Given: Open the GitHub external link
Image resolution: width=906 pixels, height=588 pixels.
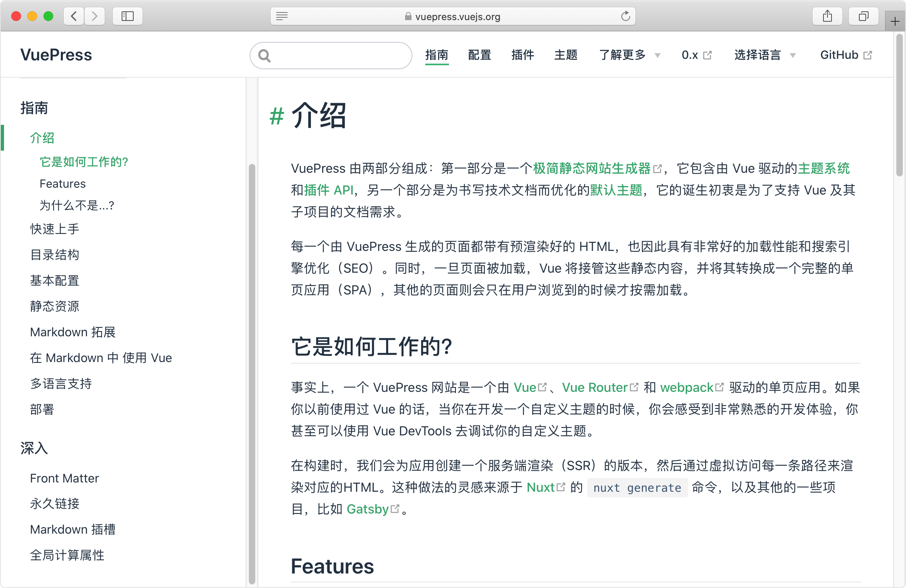Looking at the screenshot, I should [846, 55].
